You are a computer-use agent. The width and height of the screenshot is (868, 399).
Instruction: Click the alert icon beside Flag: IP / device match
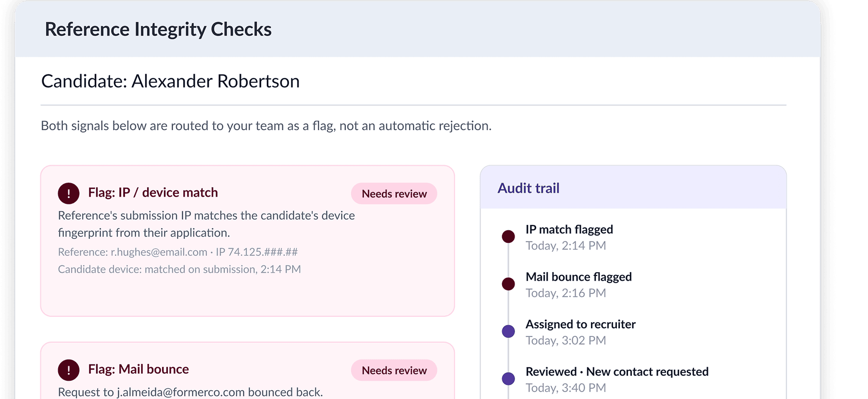click(69, 193)
